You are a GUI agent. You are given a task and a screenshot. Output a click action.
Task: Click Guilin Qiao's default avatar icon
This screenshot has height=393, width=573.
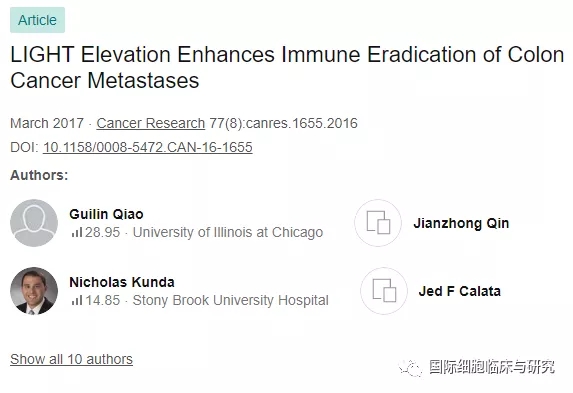point(34,223)
